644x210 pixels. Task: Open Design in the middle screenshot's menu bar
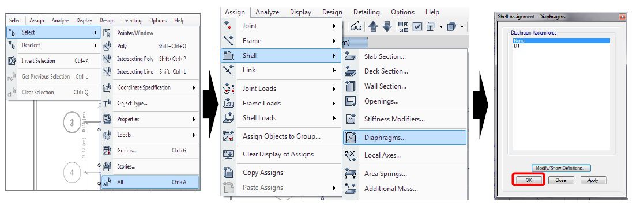click(x=332, y=12)
